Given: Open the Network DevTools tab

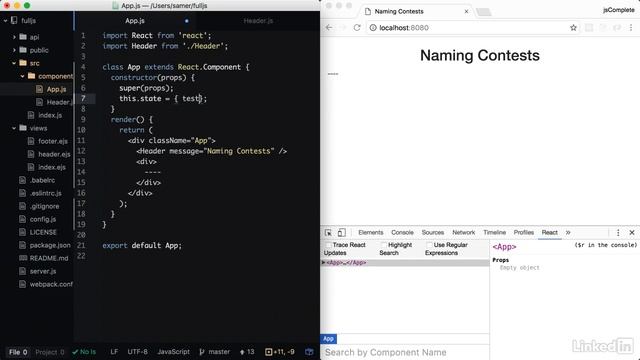Looking at the screenshot, I should pos(463,232).
